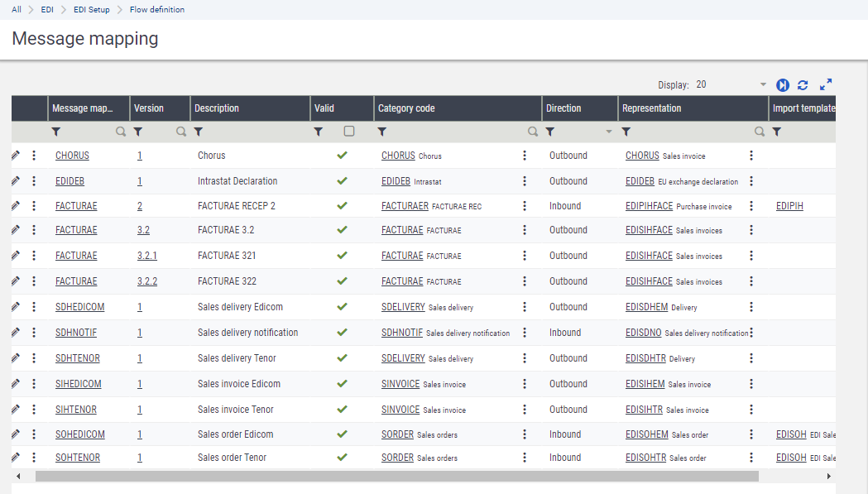Click the search magnifier in Category code filter
868x494 pixels.
click(533, 132)
